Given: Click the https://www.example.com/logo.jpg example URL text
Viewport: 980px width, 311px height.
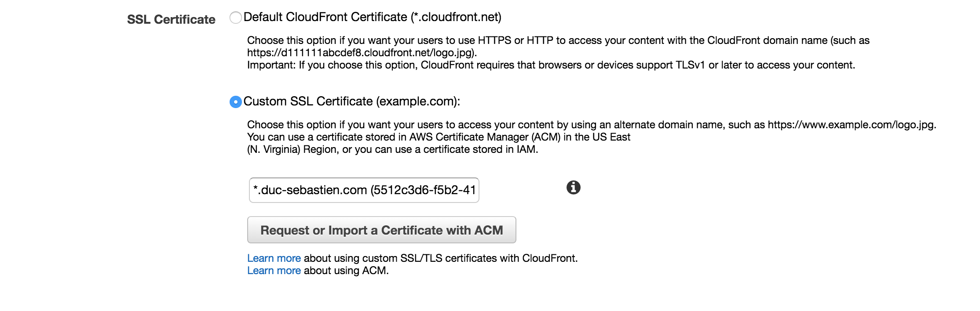Looking at the screenshot, I should coord(852,125).
